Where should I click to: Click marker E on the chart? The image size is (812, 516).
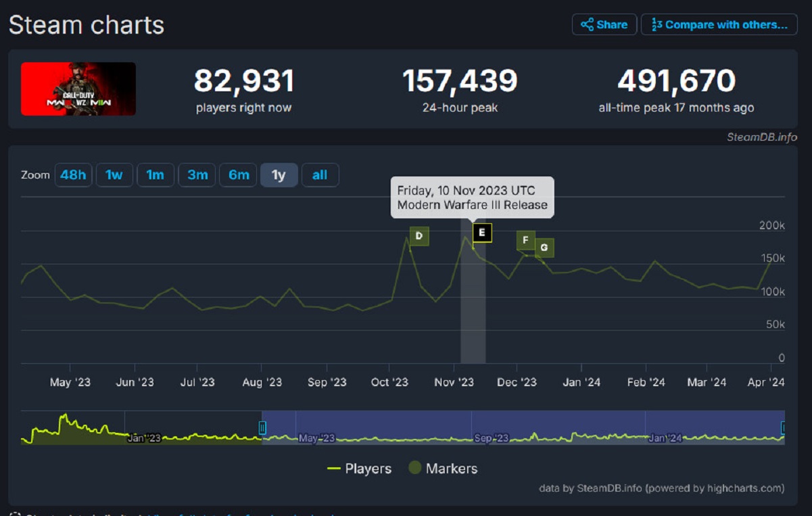(x=482, y=233)
